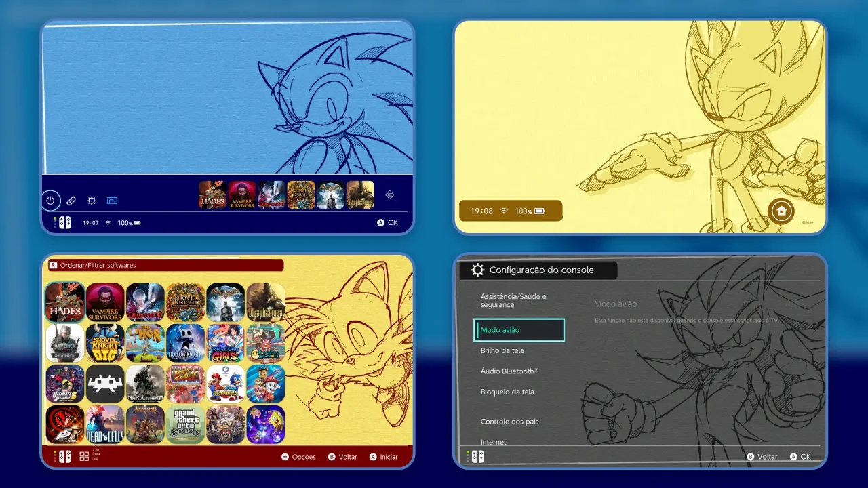This screenshot has width=868, height=488.
Task: Click the battery icon on the yellow lock screen
Action: coord(539,211)
